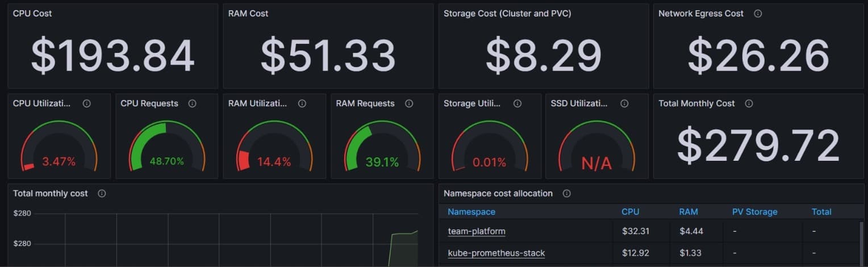
Task: Click the CPU Requests 48.70% gauge
Action: [x=166, y=148]
